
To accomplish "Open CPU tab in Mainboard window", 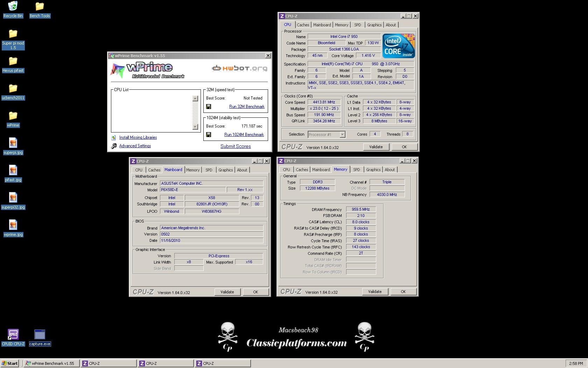I will [x=139, y=170].
